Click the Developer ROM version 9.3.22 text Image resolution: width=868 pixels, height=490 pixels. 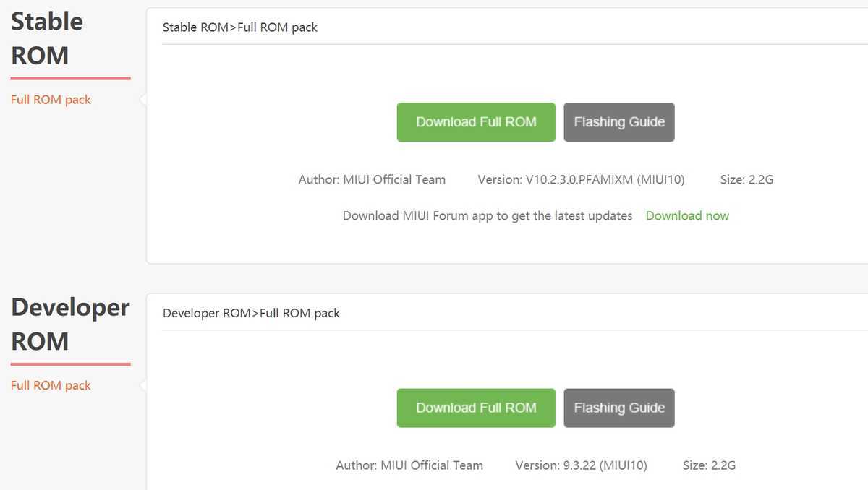(581, 465)
